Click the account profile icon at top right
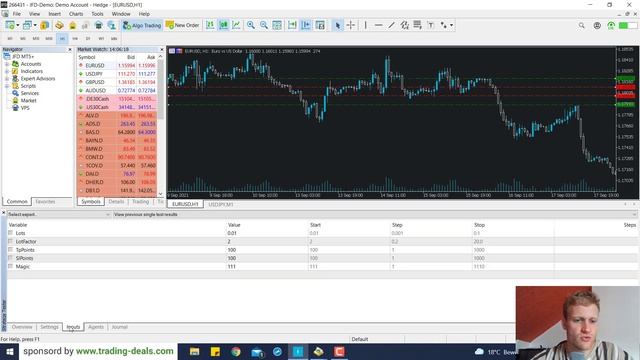This screenshot has width=640, height=360. pos(597,25)
